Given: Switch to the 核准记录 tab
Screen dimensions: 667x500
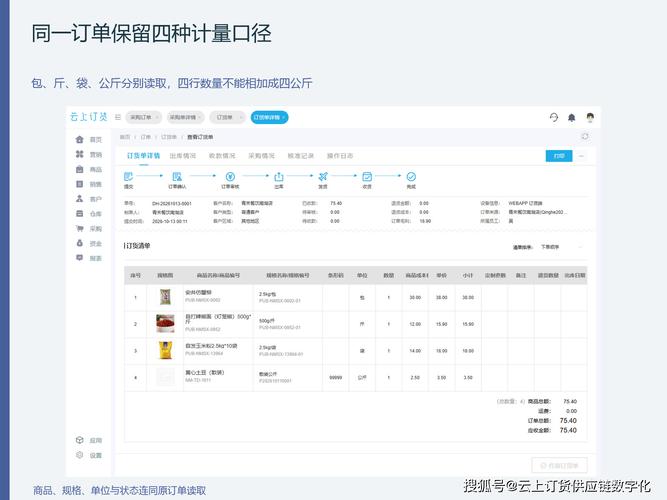Looking at the screenshot, I should [301, 156].
